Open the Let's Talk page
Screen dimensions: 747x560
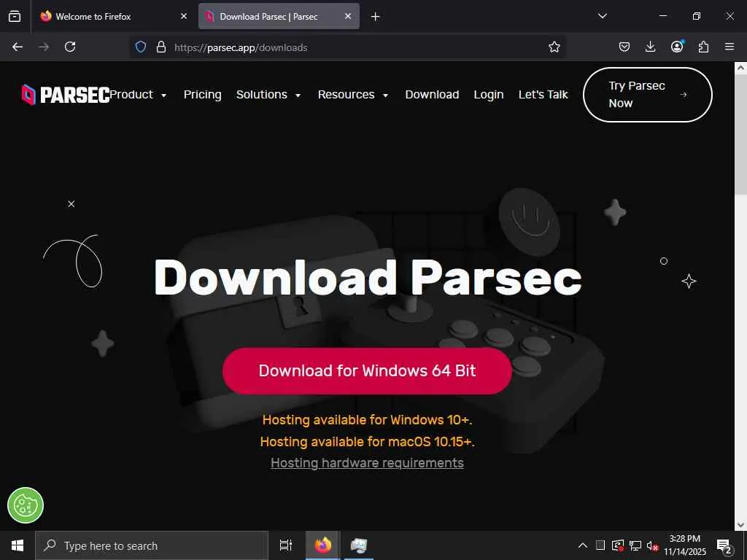pos(543,94)
